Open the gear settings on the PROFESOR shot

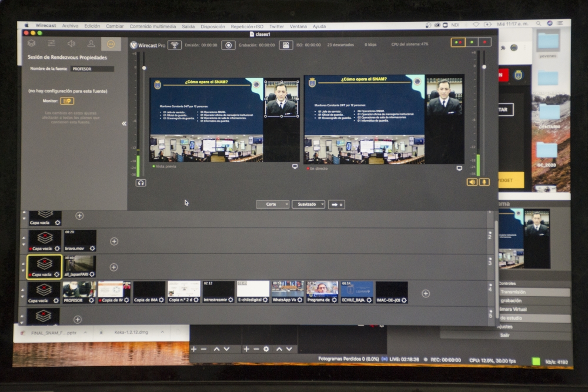click(x=91, y=300)
